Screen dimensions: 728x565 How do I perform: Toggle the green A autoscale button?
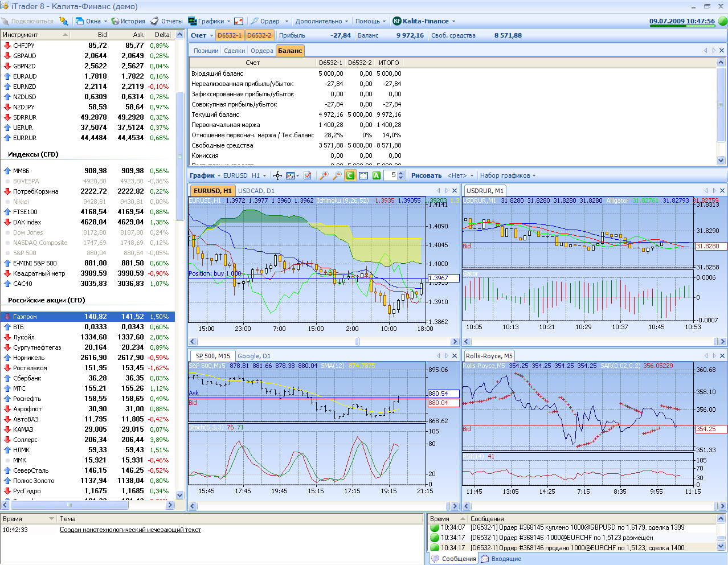pos(377,175)
